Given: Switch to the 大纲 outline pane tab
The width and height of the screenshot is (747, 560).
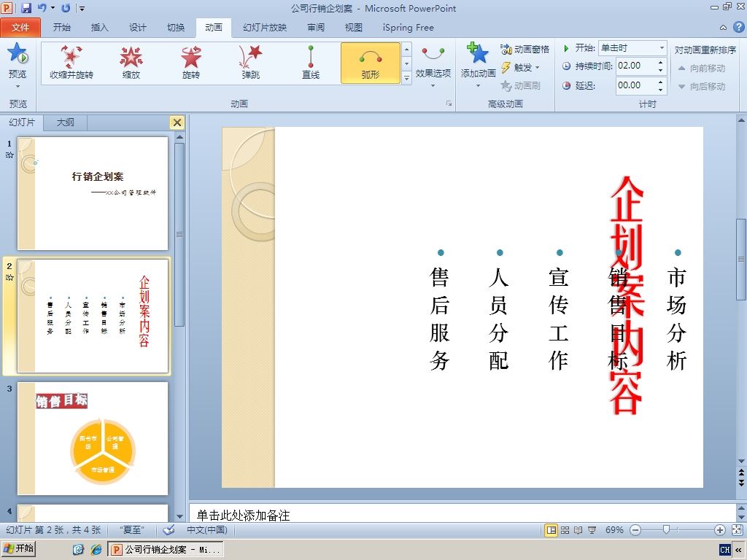Looking at the screenshot, I should (65, 122).
